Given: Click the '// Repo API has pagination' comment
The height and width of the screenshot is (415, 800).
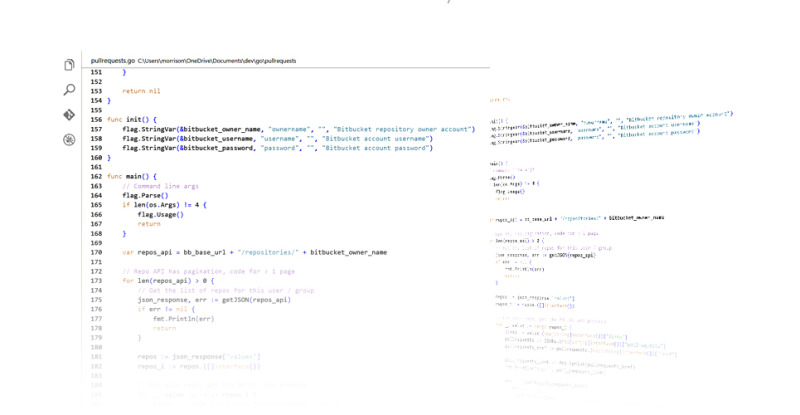Looking at the screenshot, I should pyautogui.click(x=209, y=272).
